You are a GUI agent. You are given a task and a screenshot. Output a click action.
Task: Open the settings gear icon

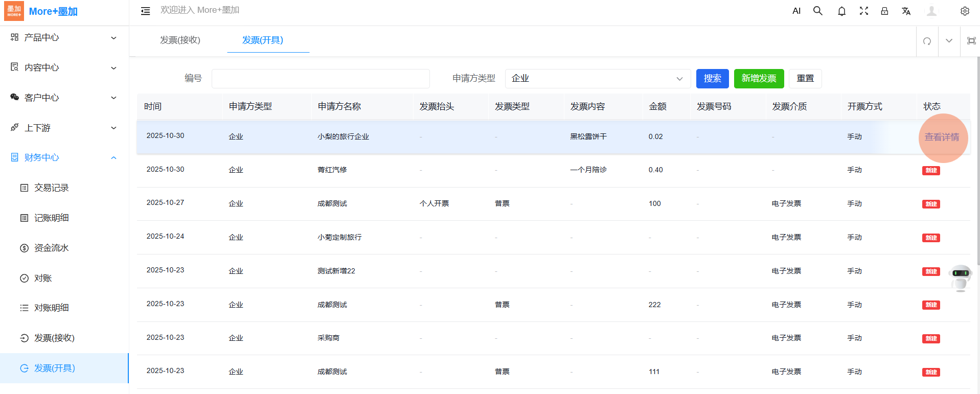(x=965, y=11)
